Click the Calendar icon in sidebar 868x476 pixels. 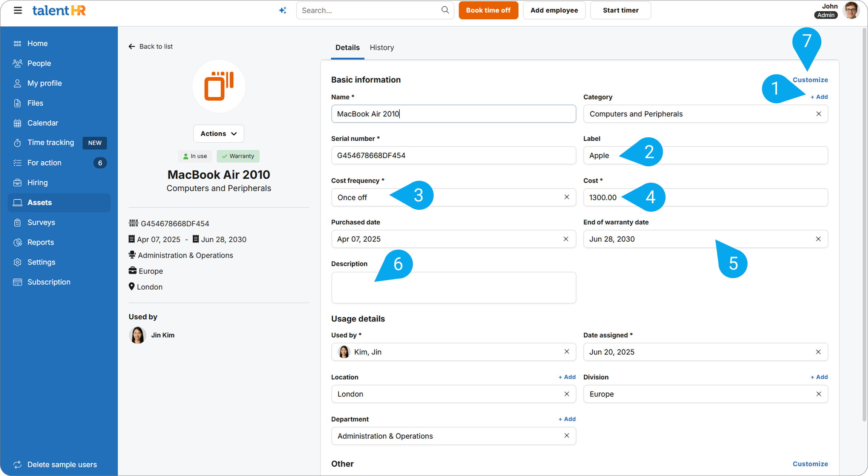coord(17,123)
